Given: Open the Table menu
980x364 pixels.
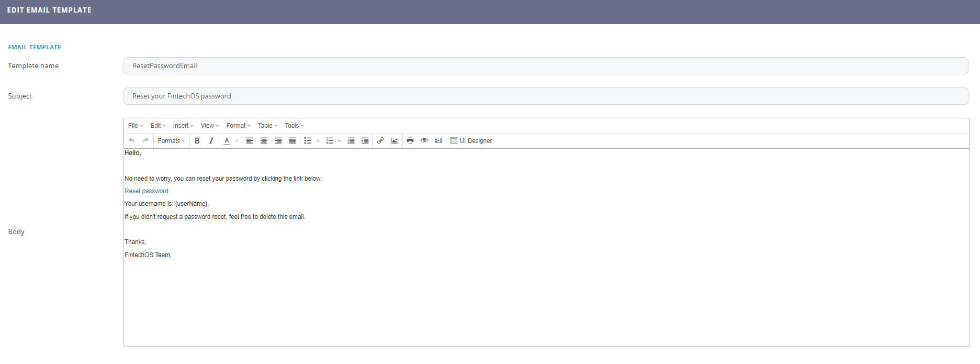Looking at the screenshot, I should [267, 126].
